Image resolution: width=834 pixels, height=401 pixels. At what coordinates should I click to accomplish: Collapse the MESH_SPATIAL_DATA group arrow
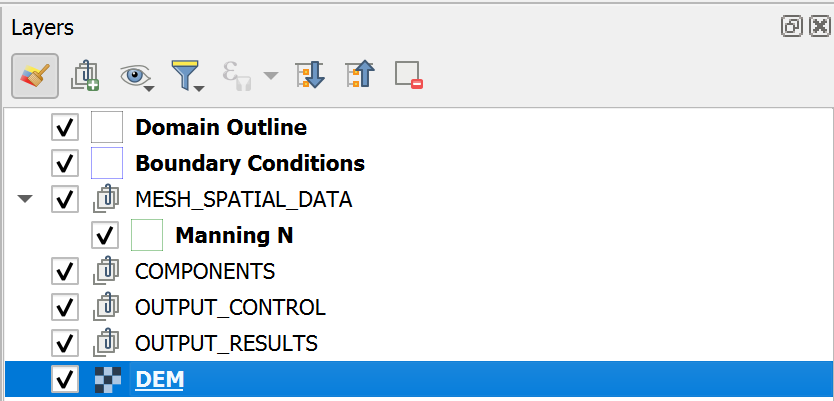24,199
